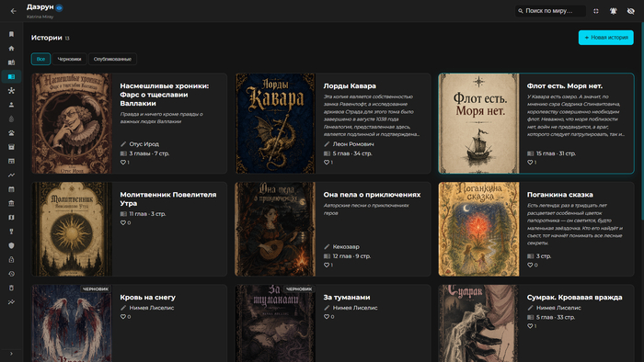Toggle the crossed-eye visibility icon in the header
This screenshot has height=362, width=644.
(x=631, y=11)
